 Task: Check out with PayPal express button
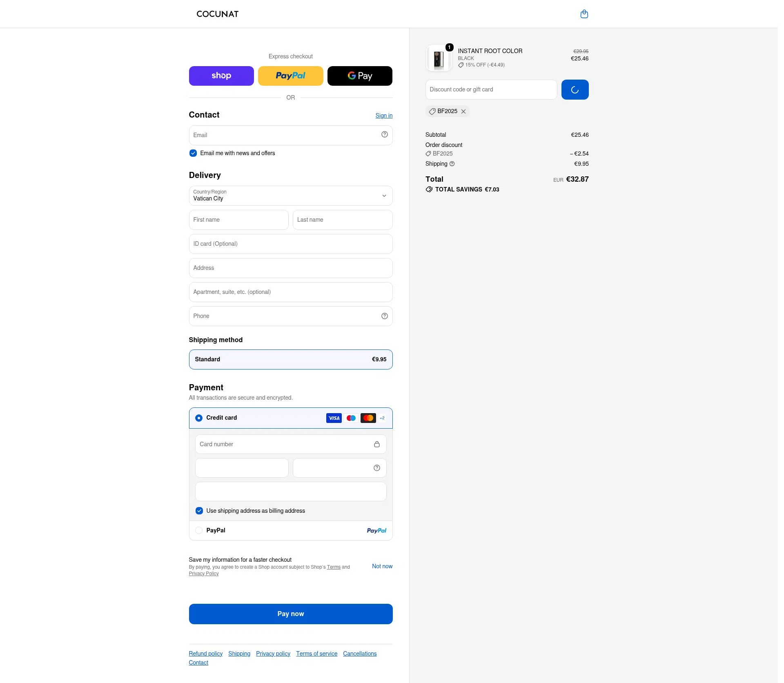[291, 76]
